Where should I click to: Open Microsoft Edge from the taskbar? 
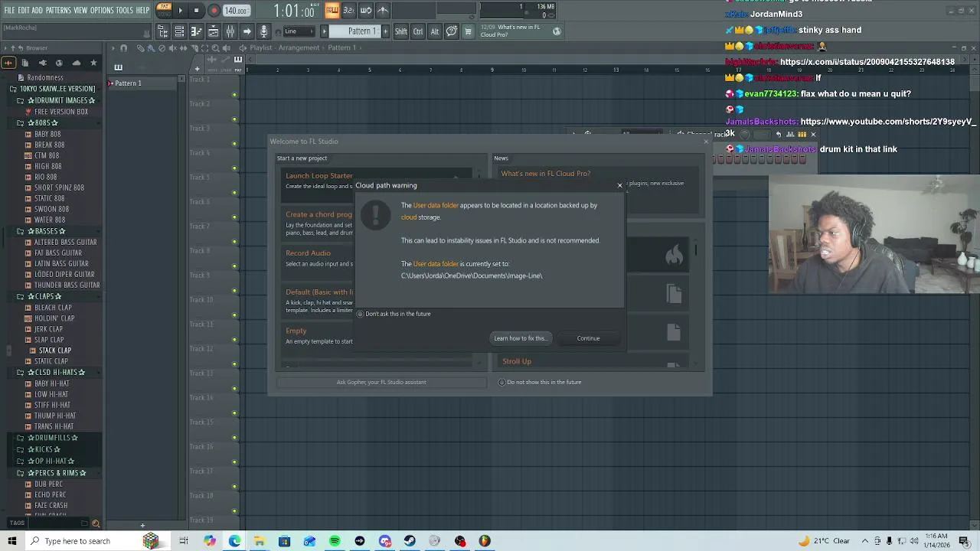coord(234,541)
